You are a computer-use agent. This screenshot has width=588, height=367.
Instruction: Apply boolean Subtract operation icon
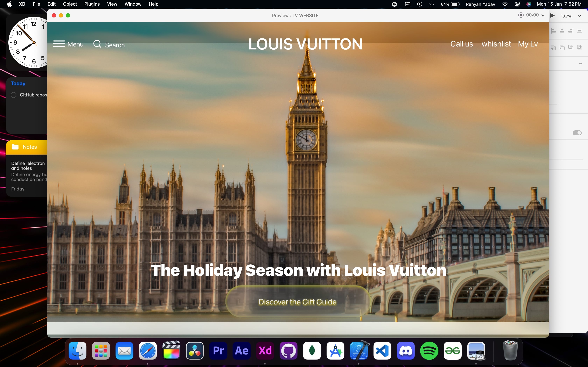[562, 48]
